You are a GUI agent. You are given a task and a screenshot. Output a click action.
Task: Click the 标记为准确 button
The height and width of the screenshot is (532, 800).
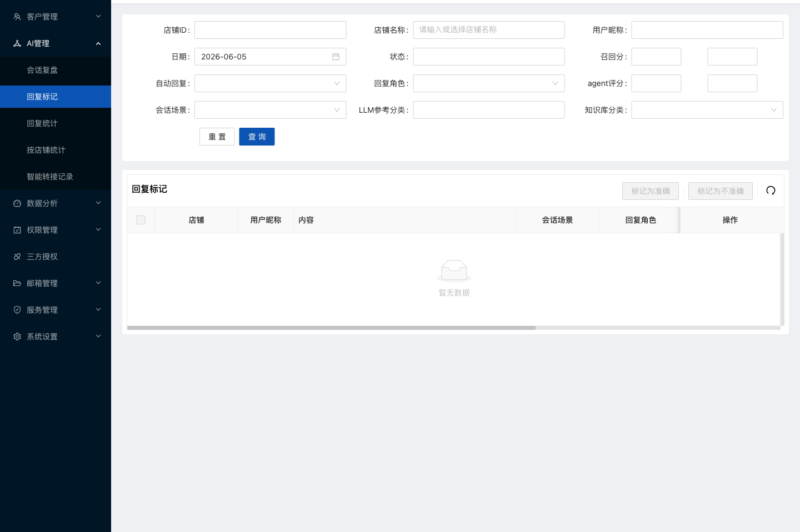(651, 191)
